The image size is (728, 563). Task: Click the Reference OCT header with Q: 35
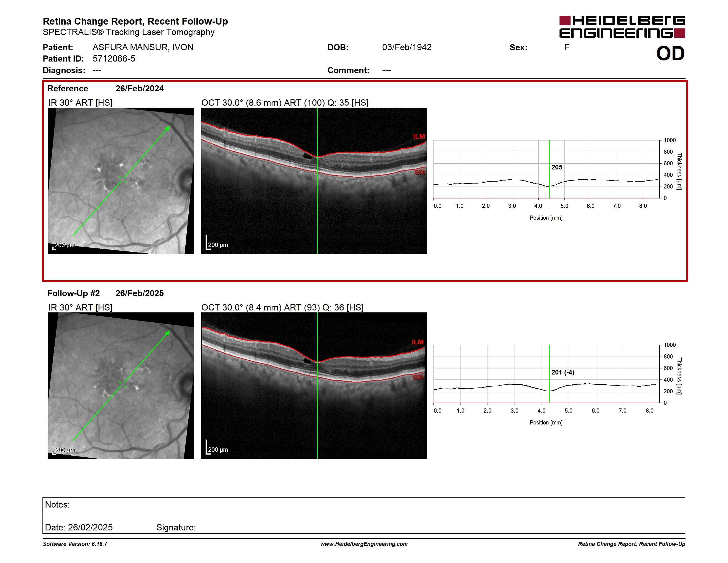(x=285, y=103)
